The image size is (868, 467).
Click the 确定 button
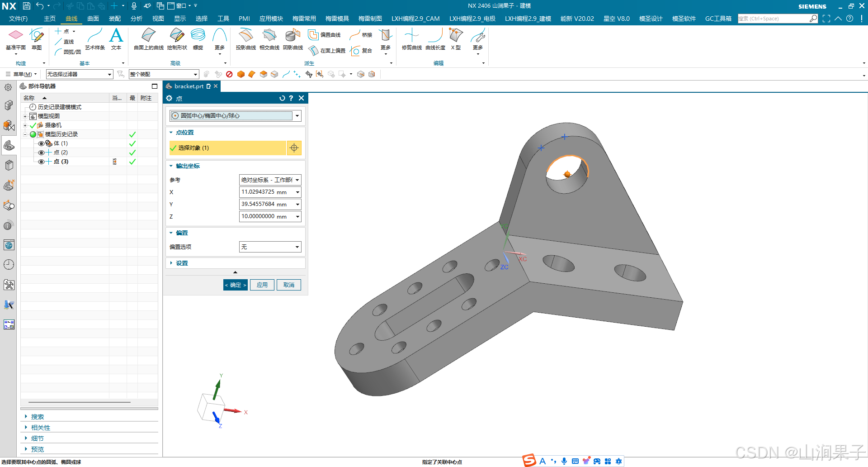coord(236,285)
